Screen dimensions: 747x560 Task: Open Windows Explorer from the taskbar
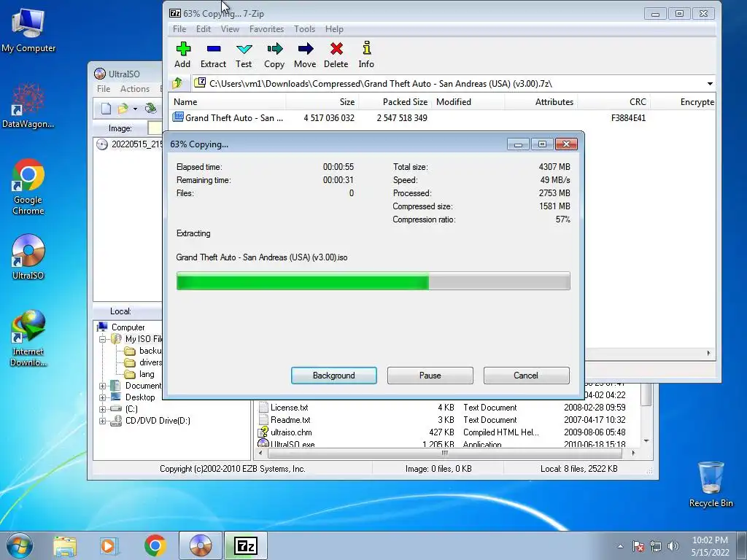pyautogui.click(x=65, y=545)
